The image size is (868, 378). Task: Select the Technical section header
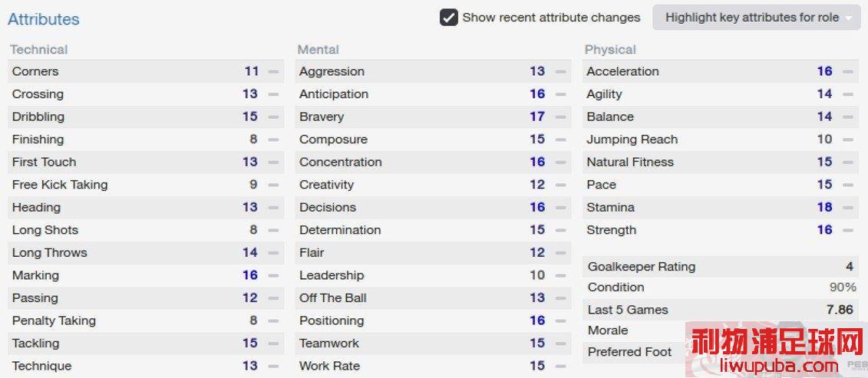38,49
